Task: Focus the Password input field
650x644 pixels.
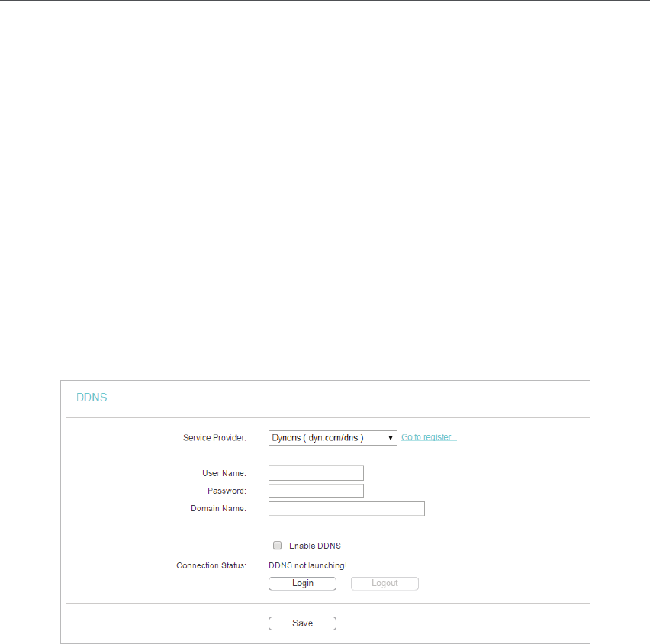Action: pos(316,491)
